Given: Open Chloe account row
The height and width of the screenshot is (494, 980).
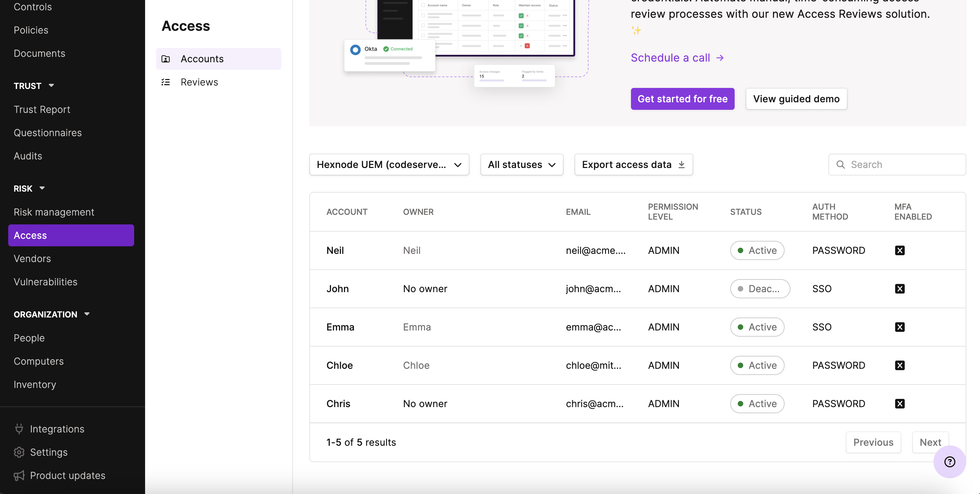Looking at the screenshot, I should (637, 365).
